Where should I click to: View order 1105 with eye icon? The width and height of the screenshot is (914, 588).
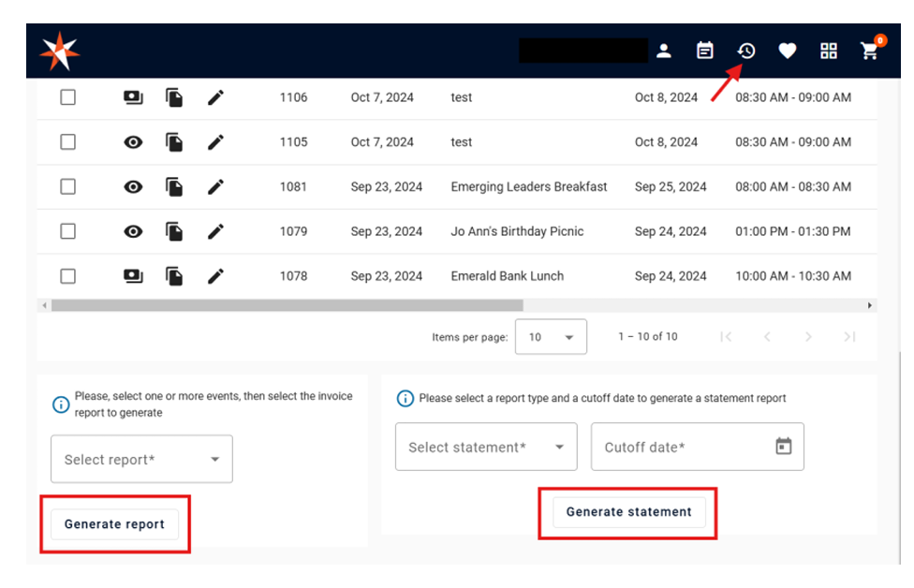[x=133, y=142]
